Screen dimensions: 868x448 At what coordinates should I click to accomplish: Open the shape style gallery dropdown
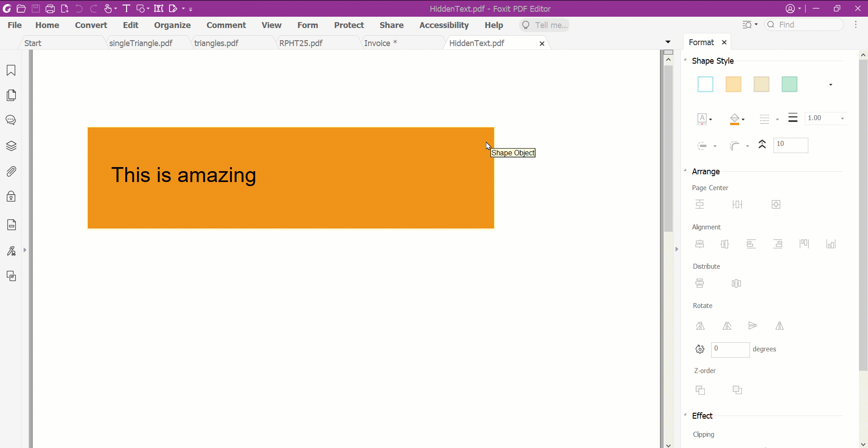click(830, 84)
